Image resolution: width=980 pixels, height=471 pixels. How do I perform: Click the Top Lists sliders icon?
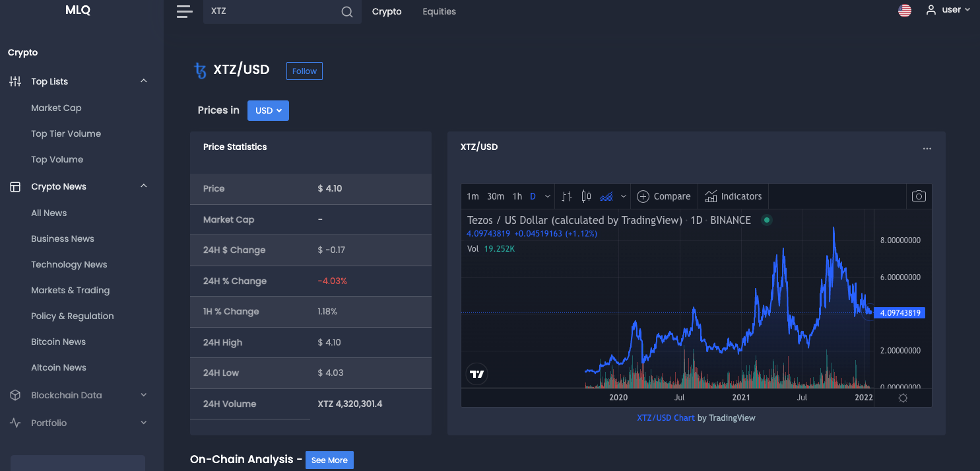[15, 81]
